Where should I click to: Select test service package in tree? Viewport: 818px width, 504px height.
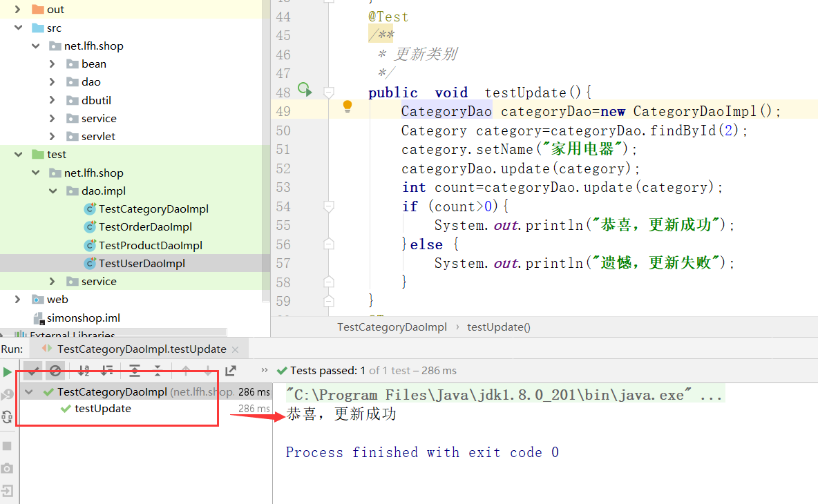99,282
